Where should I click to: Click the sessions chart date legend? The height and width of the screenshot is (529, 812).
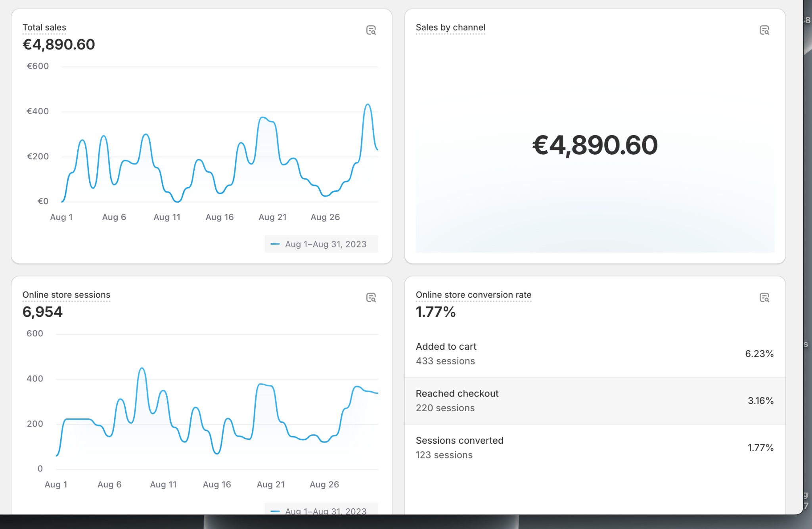[322, 510]
